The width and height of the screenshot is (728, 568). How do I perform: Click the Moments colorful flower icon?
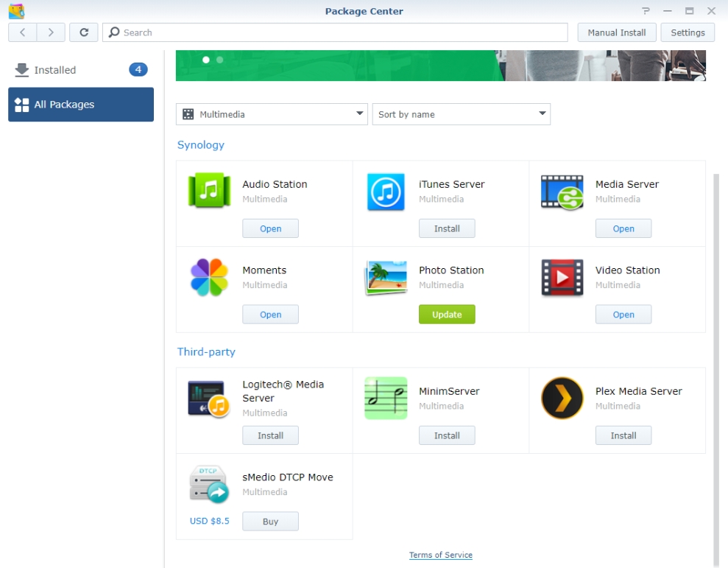click(209, 278)
